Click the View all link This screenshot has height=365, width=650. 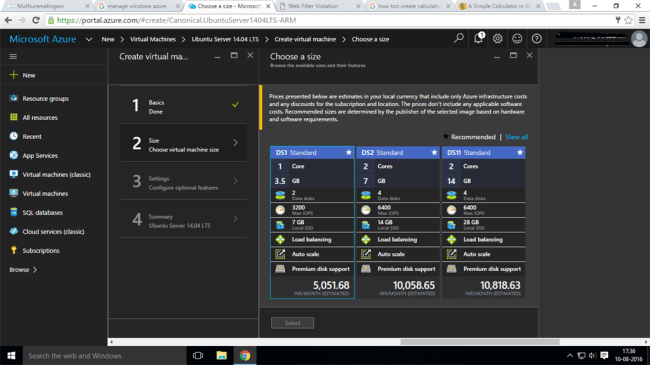coord(517,137)
